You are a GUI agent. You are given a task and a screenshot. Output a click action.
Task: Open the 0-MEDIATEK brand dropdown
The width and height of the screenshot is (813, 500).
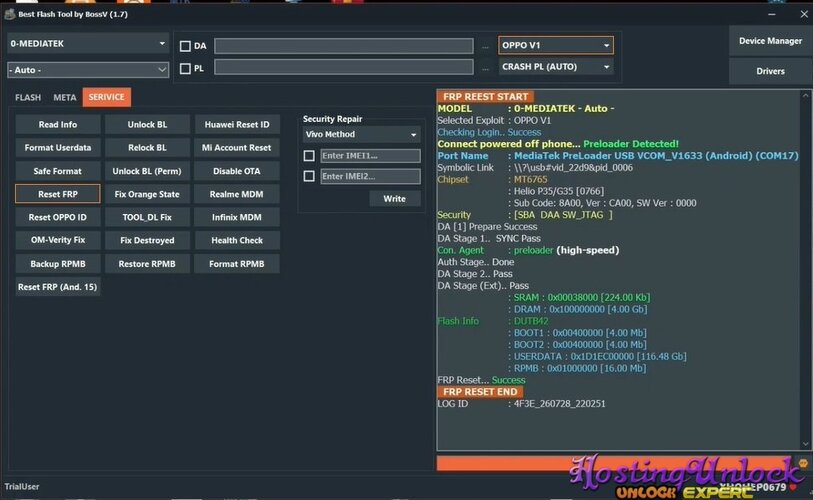[88, 44]
